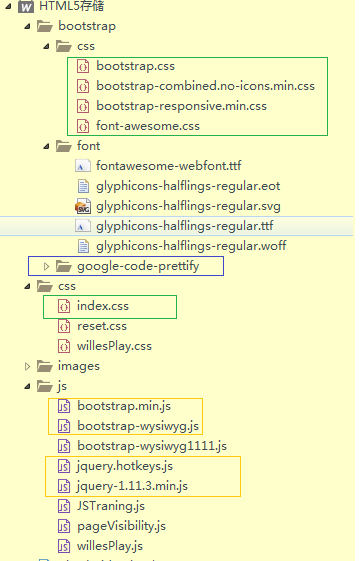Select the font folder label
360x561 pixels.
pyautogui.click(x=89, y=146)
